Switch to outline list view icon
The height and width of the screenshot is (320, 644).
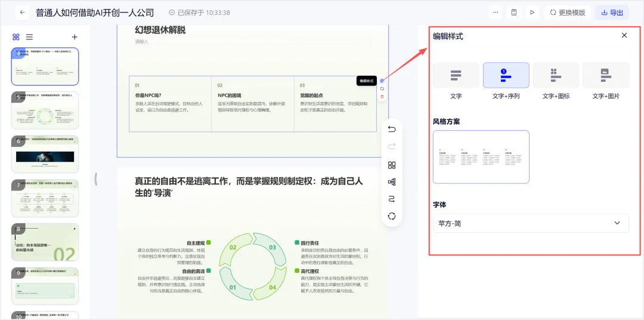pos(30,37)
